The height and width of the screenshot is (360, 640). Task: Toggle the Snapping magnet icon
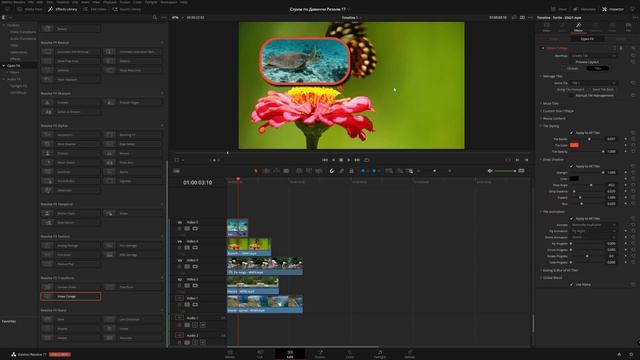(x=332, y=171)
